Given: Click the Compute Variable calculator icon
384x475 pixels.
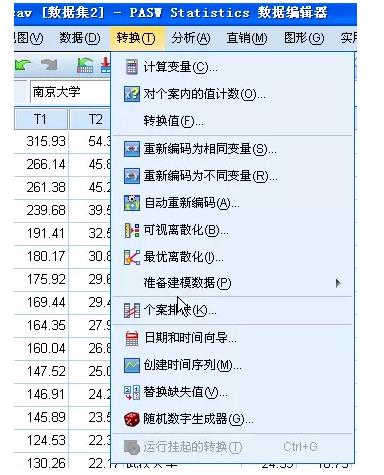Looking at the screenshot, I should 132,67.
